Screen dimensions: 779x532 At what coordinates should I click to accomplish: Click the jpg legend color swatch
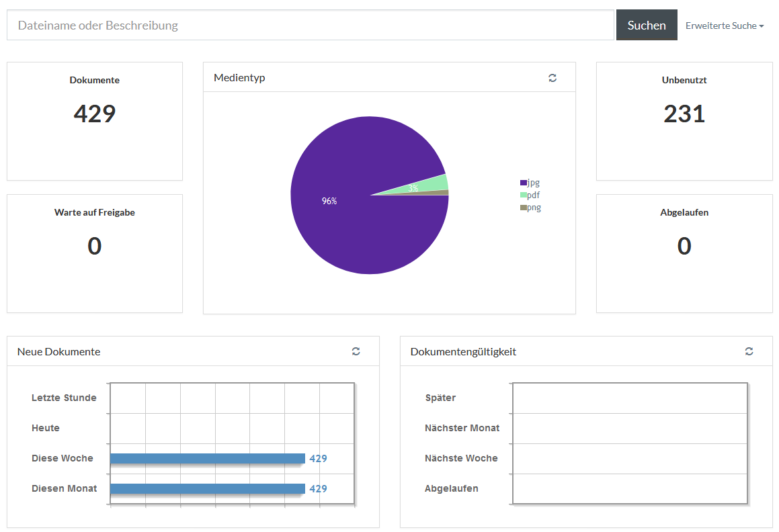point(523,183)
